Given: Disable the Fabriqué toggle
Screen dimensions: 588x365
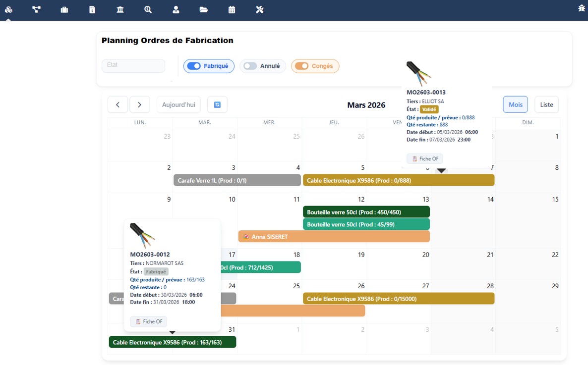Looking at the screenshot, I should click(x=194, y=66).
